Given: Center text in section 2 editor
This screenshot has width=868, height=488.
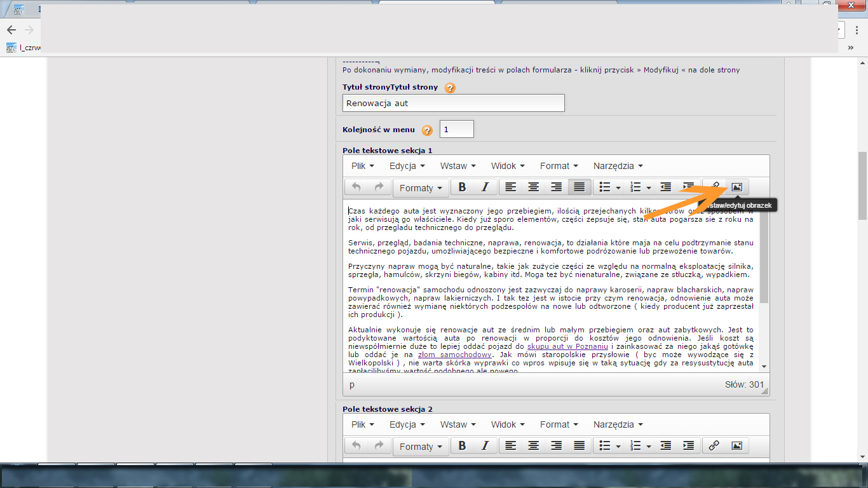Looking at the screenshot, I should [534, 446].
